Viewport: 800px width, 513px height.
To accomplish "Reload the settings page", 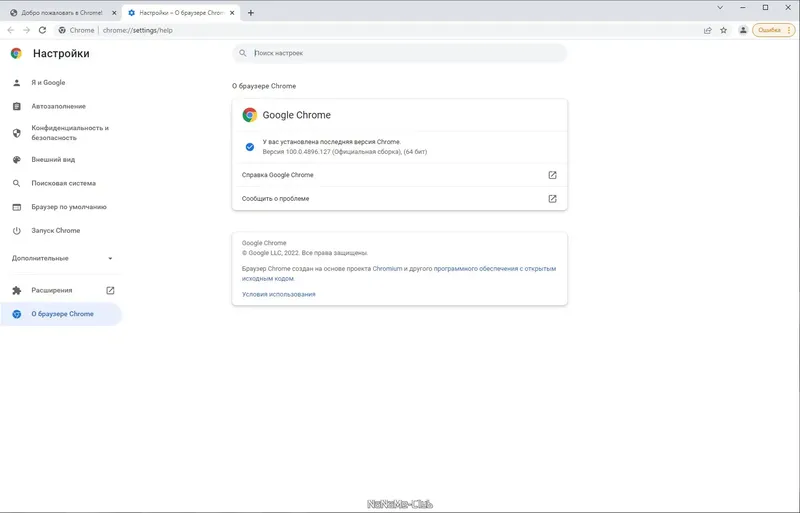I will tap(42, 30).
